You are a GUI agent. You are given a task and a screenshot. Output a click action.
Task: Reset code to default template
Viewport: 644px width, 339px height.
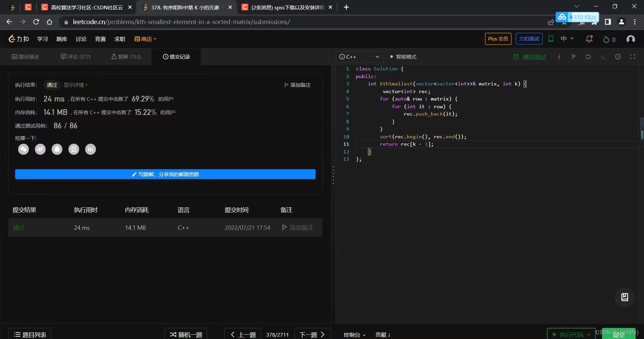point(588,57)
